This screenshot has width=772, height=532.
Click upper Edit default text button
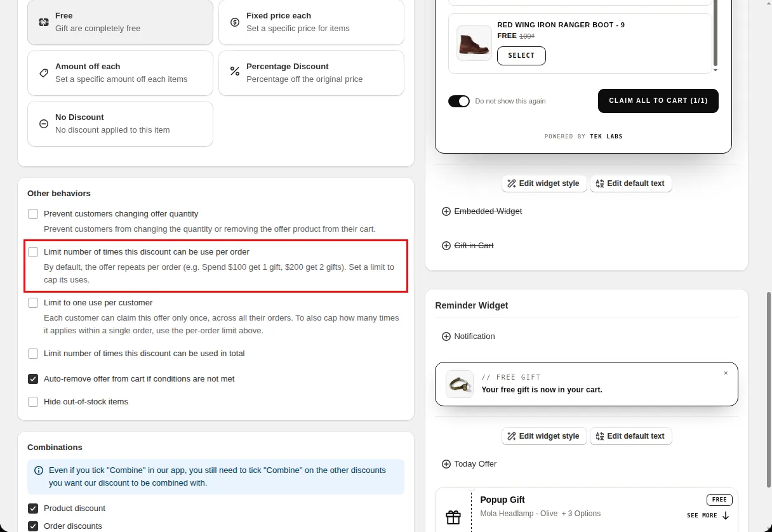tap(631, 183)
